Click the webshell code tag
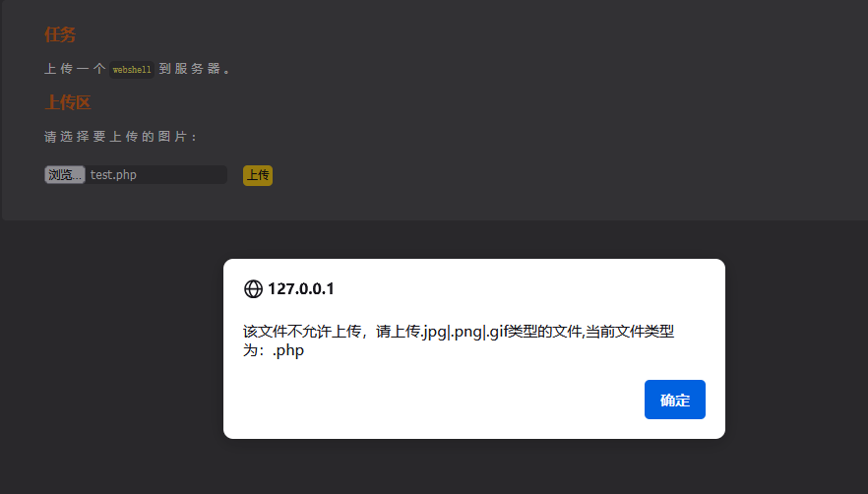The image size is (868, 494). tap(132, 69)
